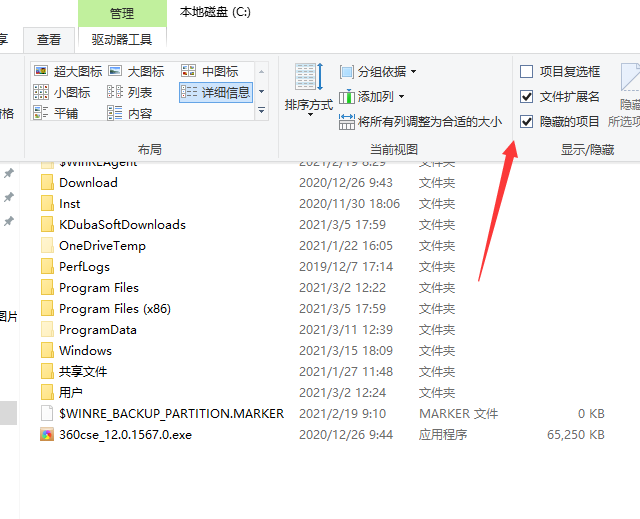
Task: Uncheck the 隐藏的项目 checkbox
Action: click(x=527, y=122)
